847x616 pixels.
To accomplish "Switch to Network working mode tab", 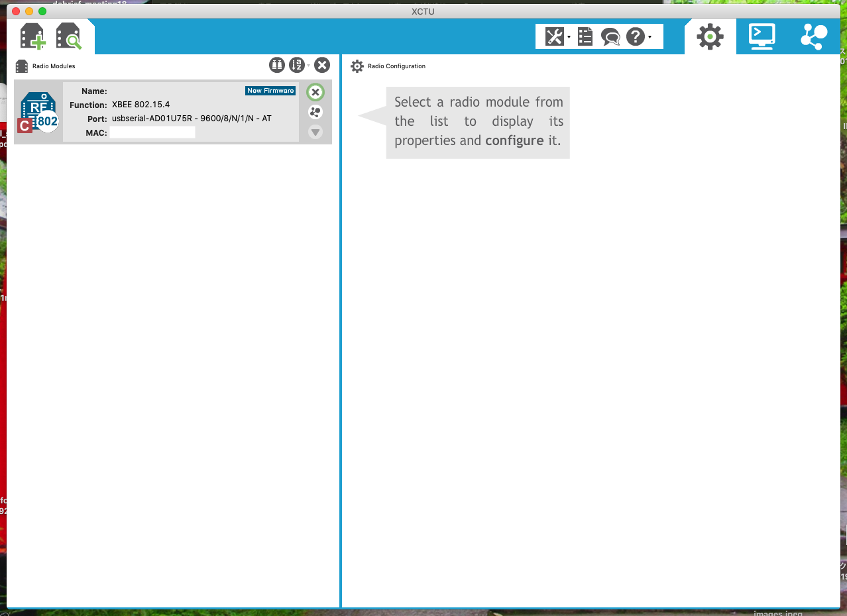I will (814, 36).
